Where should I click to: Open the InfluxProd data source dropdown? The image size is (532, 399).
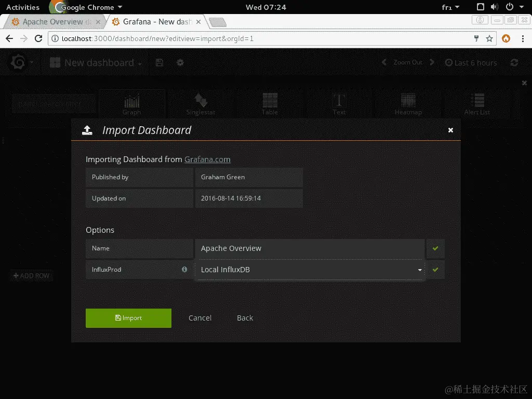coord(310,270)
